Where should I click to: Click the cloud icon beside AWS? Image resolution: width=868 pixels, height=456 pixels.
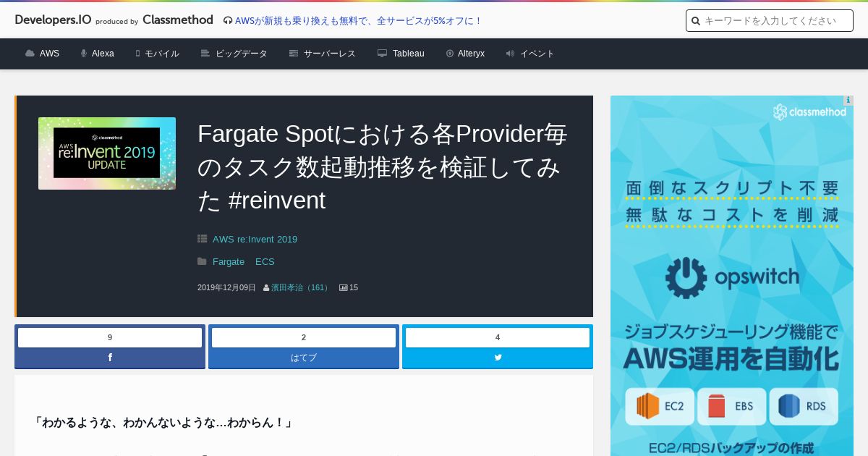click(x=30, y=54)
